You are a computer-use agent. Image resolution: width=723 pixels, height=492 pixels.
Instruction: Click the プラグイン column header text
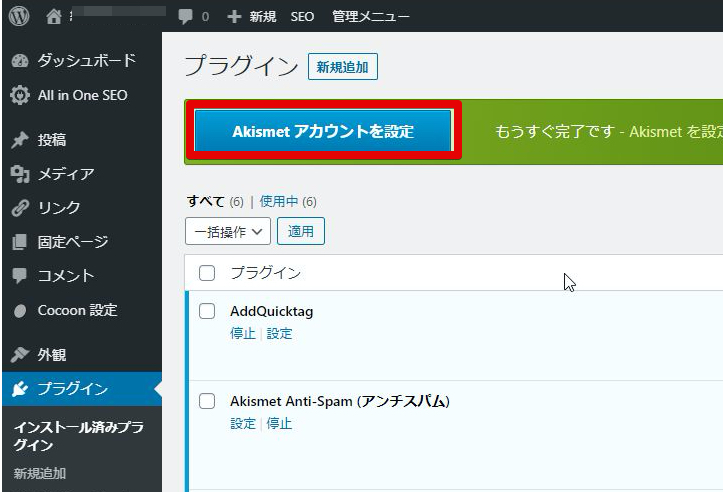[266, 273]
